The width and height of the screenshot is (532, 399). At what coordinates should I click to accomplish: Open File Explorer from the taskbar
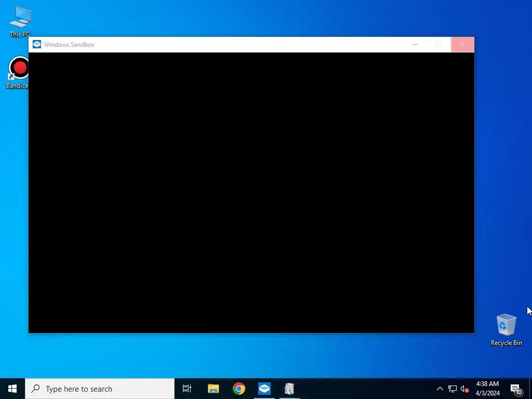214,389
